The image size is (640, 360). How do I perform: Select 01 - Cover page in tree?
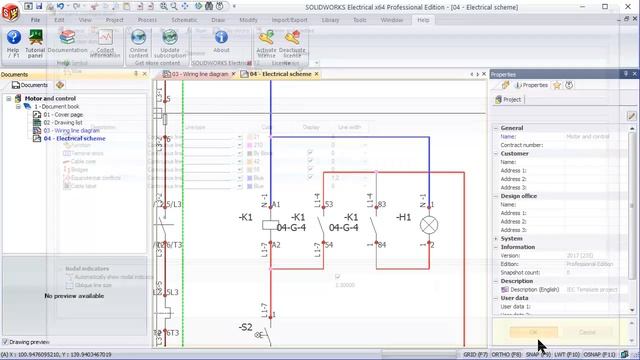click(63, 115)
